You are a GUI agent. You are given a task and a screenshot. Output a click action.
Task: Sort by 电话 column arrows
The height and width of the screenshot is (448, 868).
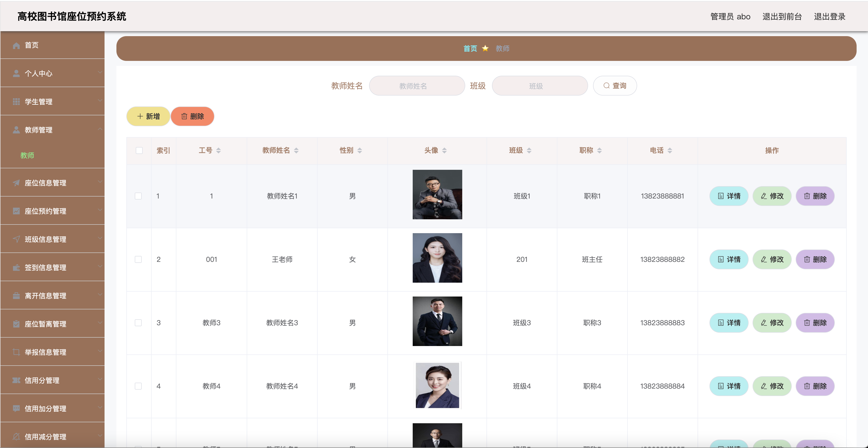(x=670, y=150)
